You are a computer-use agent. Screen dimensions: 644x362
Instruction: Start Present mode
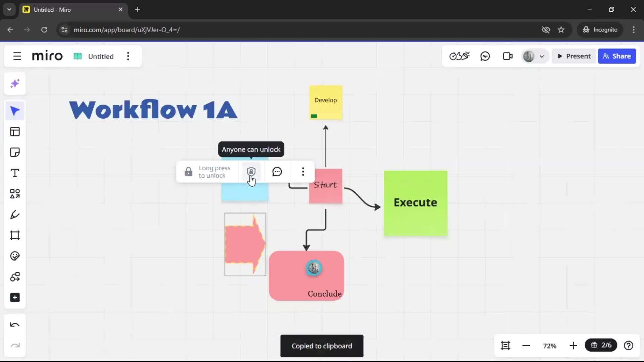click(x=574, y=56)
